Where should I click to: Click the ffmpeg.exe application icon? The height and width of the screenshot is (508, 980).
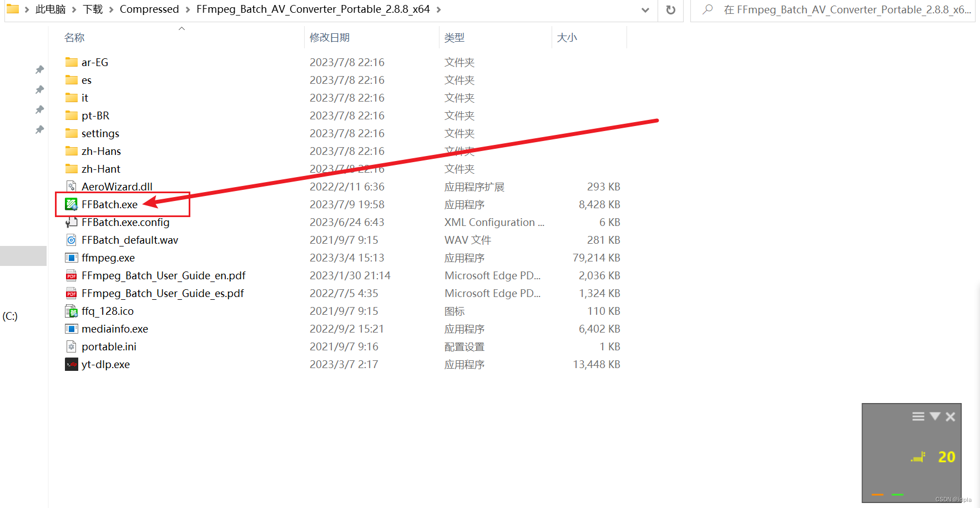[71, 258]
